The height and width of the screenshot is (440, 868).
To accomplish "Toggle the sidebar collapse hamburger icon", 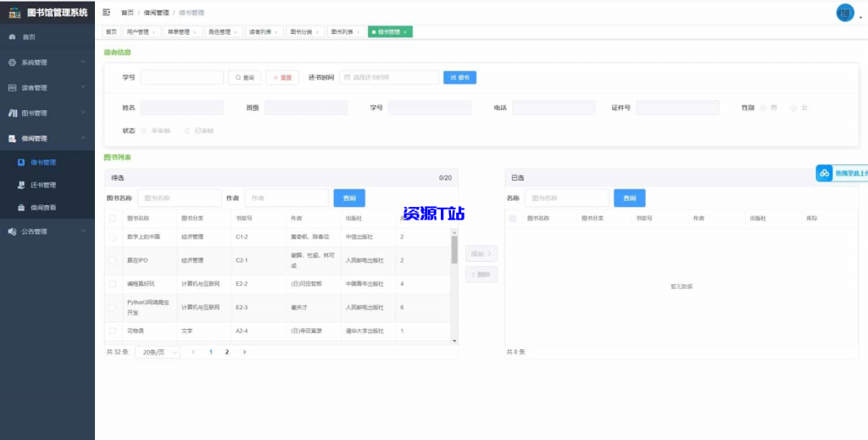I will (x=106, y=12).
